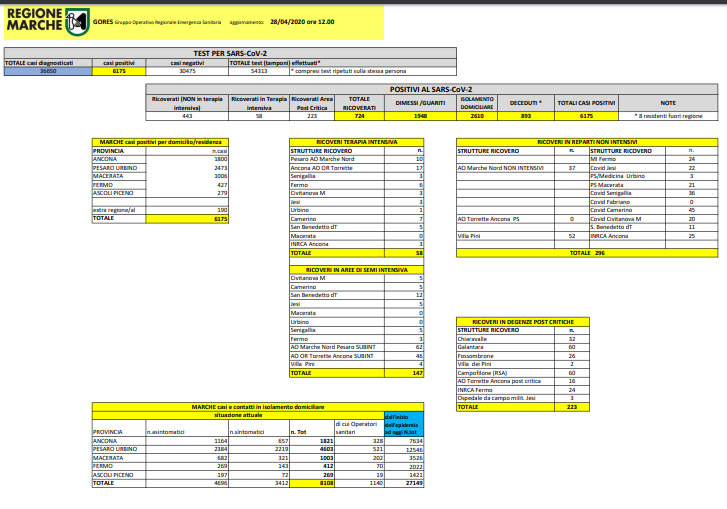Click the Regione Marche shield logo
727x509 pixels.
[x=77, y=21]
